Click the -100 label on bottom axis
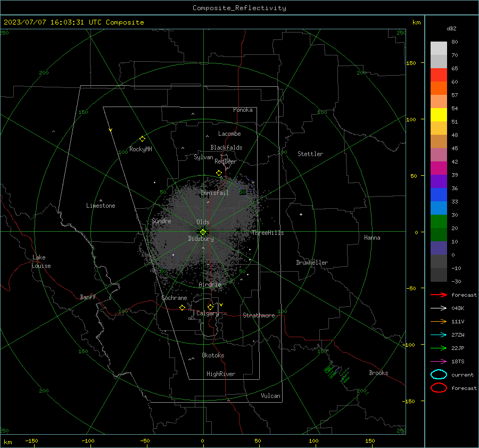This screenshot has height=448, width=479. (88, 441)
